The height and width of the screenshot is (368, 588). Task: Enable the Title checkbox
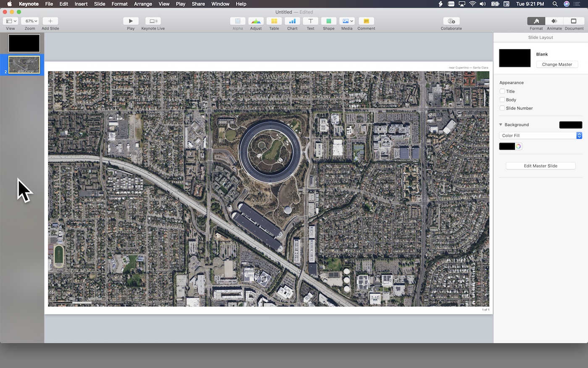click(502, 91)
